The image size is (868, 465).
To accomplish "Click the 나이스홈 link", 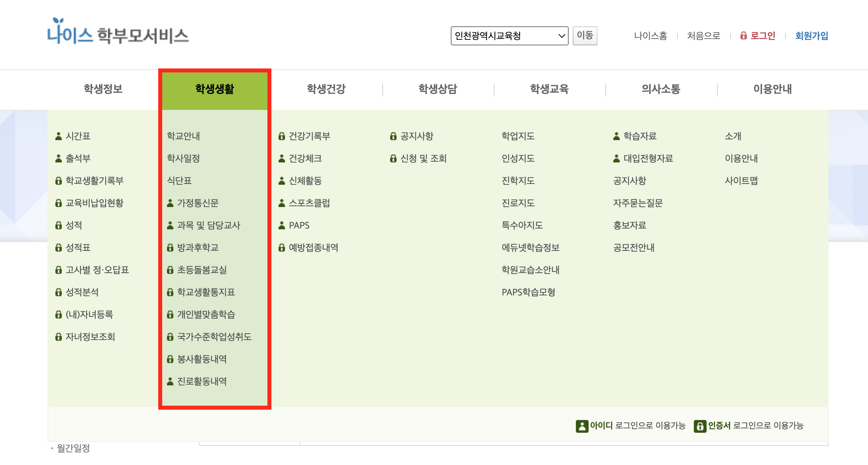I will [x=650, y=36].
